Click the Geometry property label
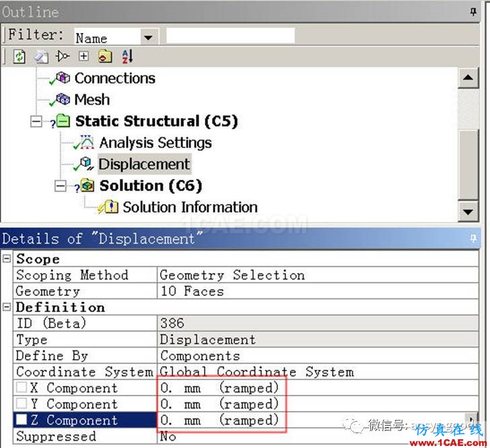 point(48,291)
